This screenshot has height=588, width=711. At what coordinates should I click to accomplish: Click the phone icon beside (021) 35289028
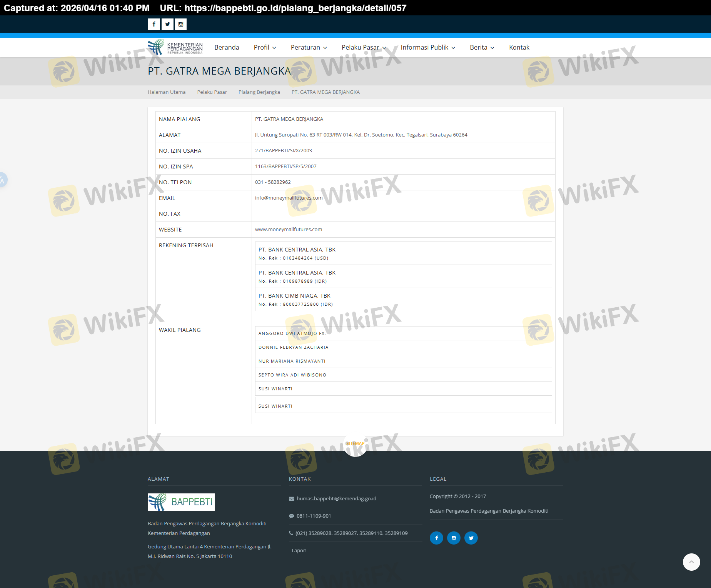[291, 533]
